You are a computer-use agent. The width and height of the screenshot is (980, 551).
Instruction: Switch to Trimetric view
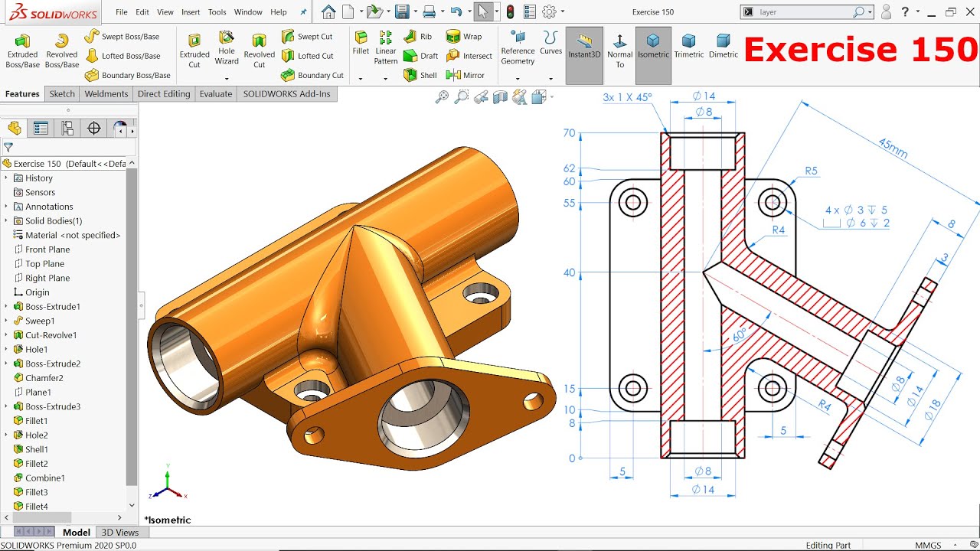pyautogui.click(x=688, y=46)
